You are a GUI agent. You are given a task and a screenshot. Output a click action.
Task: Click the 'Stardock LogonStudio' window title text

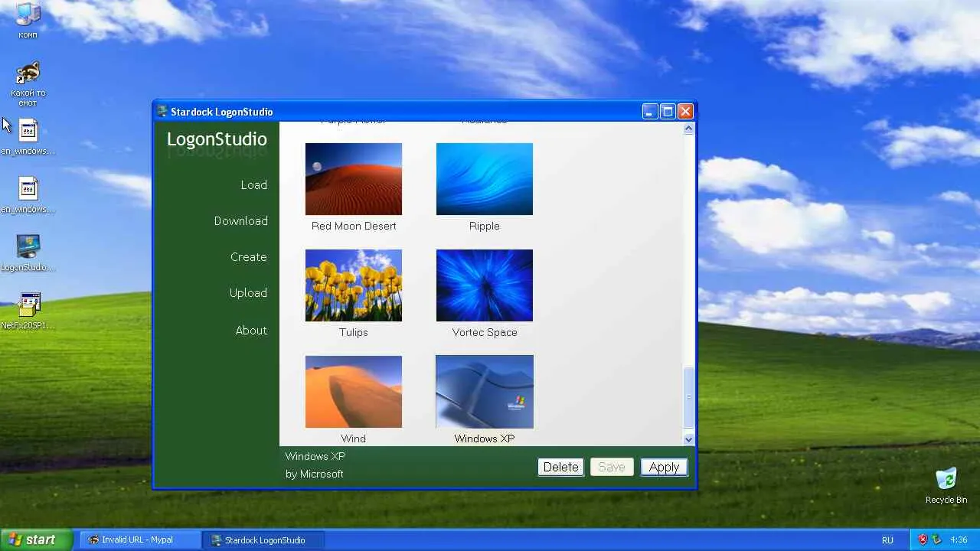click(222, 112)
